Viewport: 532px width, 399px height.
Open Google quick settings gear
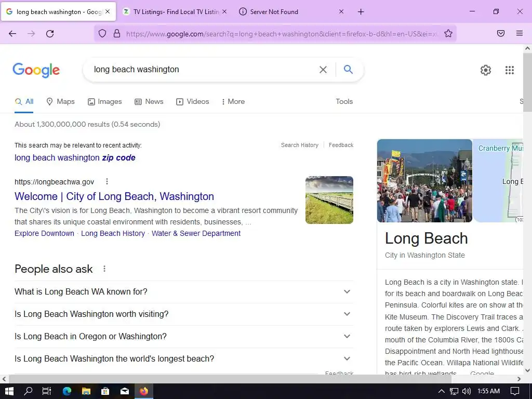pyautogui.click(x=486, y=70)
